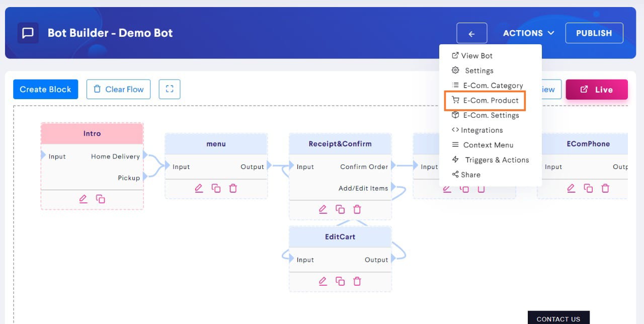
Task: Delete the EditCart block via trash icon
Action: coord(357,281)
